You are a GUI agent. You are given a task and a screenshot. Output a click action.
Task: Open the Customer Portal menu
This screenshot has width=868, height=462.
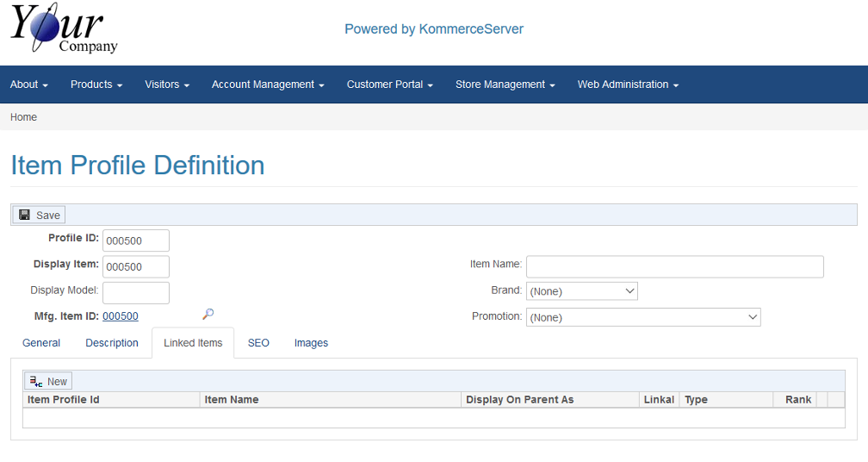click(389, 84)
